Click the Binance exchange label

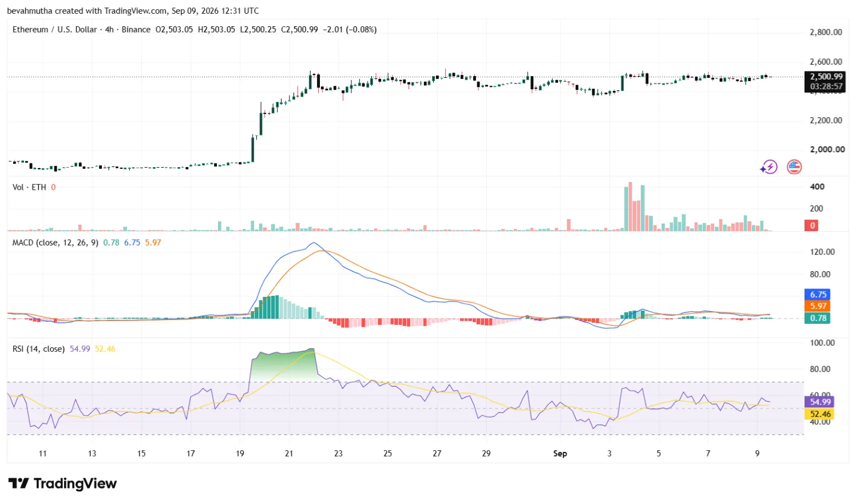tap(136, 29)
